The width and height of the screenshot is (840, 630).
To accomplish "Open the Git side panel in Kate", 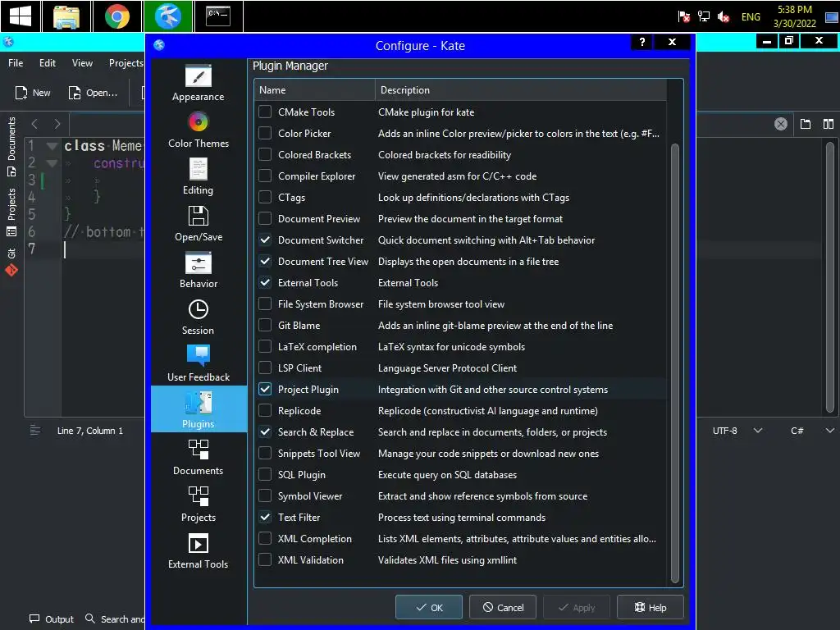I will coord(11,262).
